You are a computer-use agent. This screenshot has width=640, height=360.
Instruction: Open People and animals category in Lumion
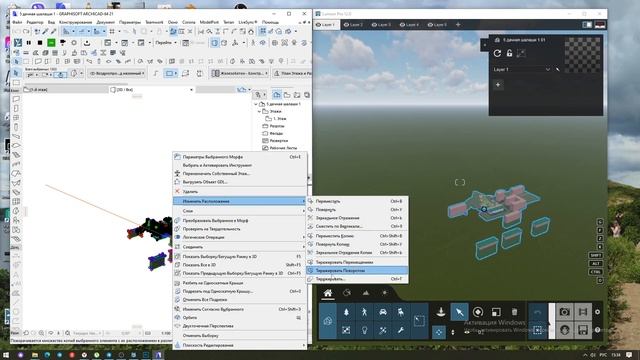(364, 312)
